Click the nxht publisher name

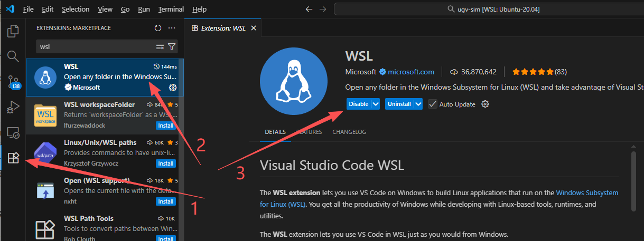point(70,201)
